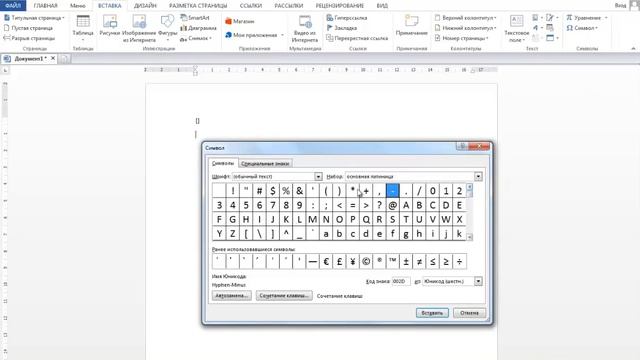Click the Отмена button

coord(469,313)
